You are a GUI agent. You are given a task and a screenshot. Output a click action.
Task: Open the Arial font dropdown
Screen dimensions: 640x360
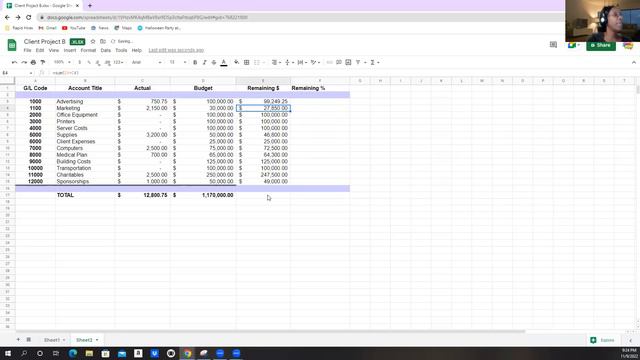coord(147,62)
